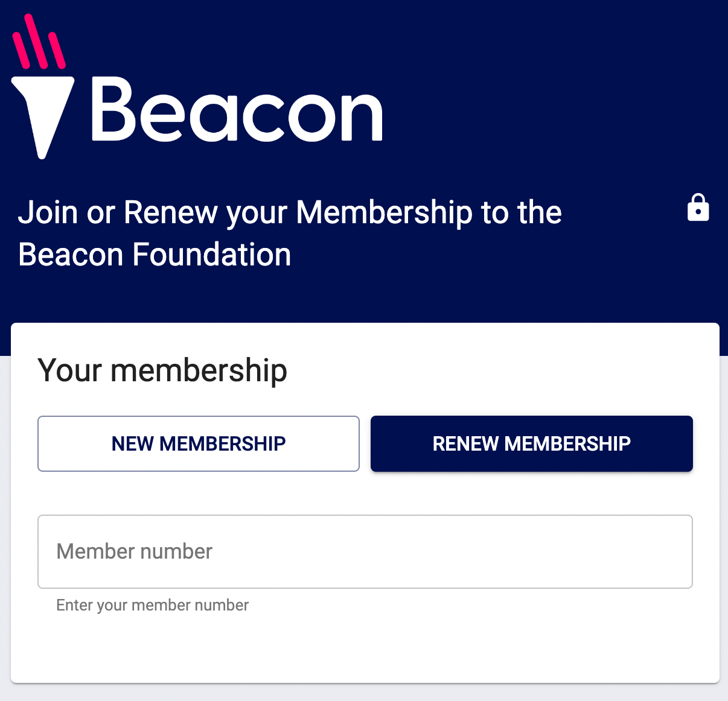Image resolution: width=728 pixels, height=701 pixels.
Task: Click the white Beacon wordmark
Action: tap(237, 111)
